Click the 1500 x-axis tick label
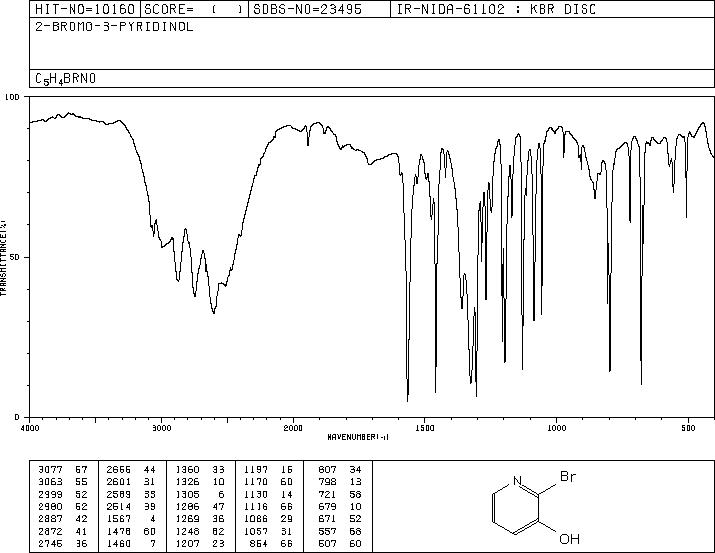 (x=425, y=428)
